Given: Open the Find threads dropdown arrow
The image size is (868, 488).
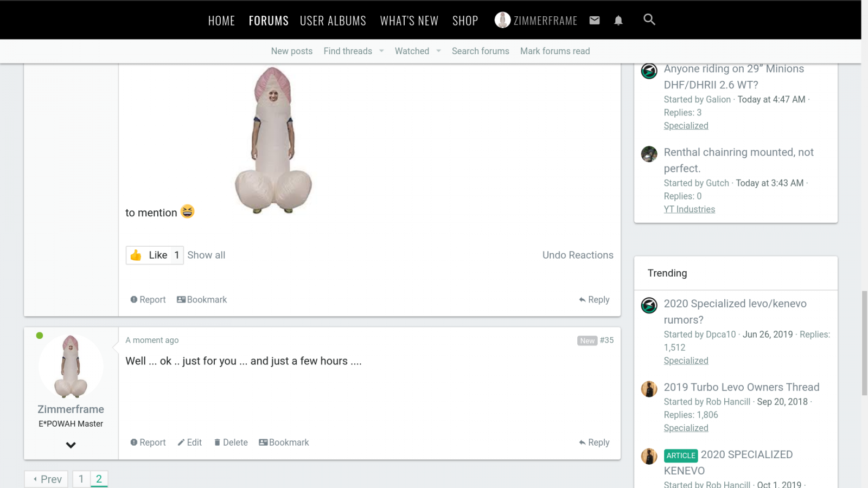Looking at the screenshot, I should pyautogui.click(x=381, y=51).
